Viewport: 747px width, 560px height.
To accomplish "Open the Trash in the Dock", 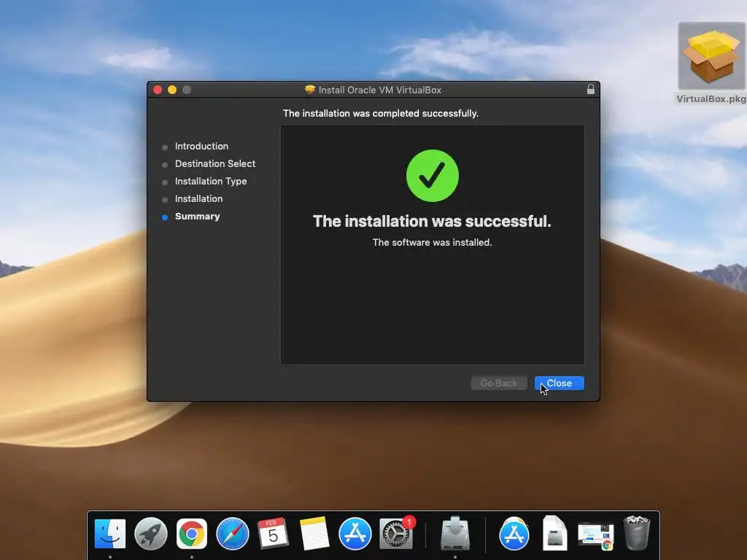I will pyautogui.click(x=637, y=533).
